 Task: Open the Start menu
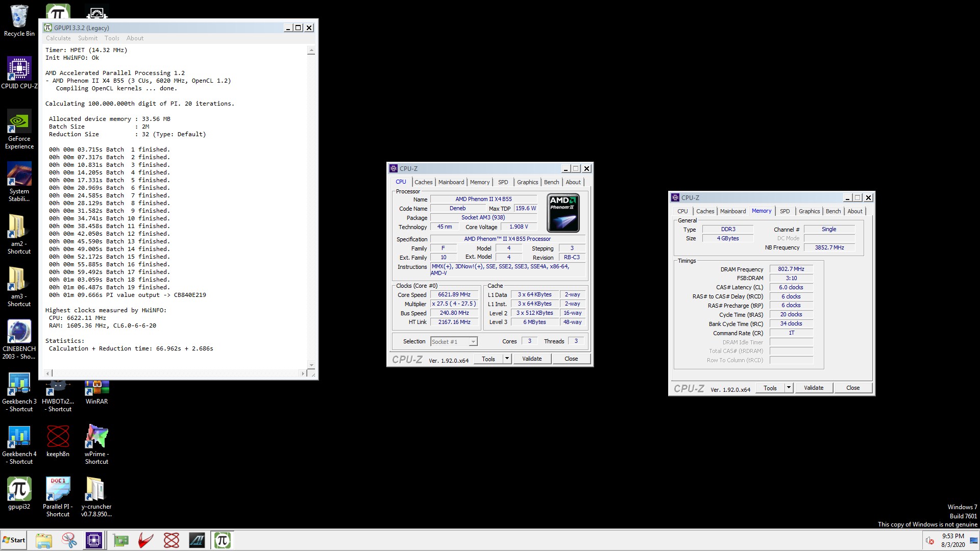pos(14,540)
